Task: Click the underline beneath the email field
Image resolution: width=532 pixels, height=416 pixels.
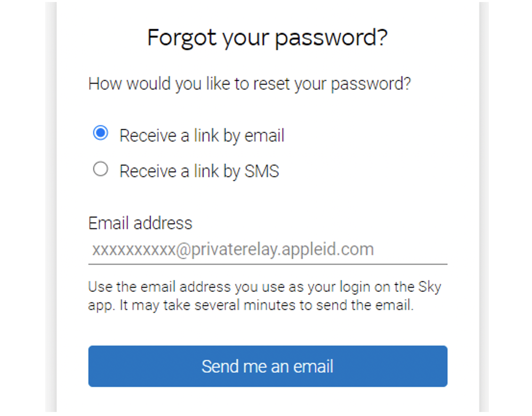Action: [x=268, y=264]
